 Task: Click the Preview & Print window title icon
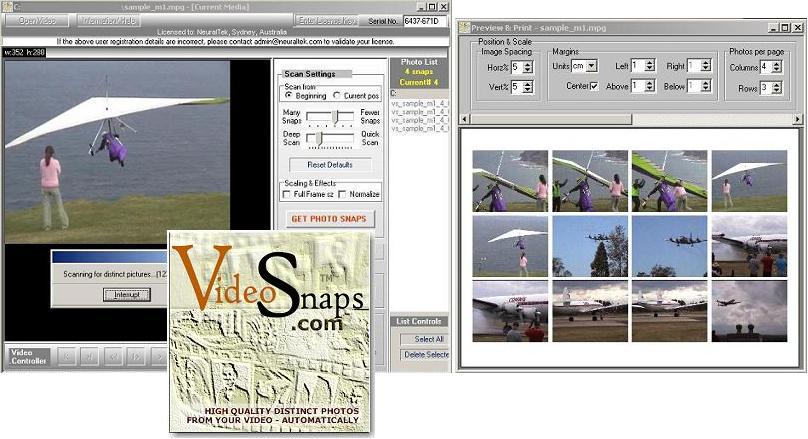pyautogui.click(x=465, y=26)
